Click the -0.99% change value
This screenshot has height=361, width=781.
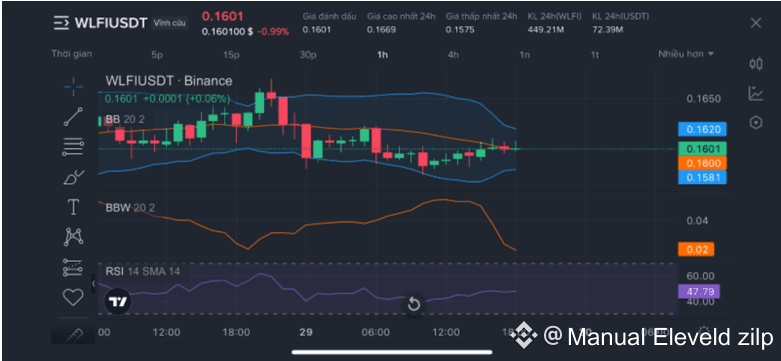coord(273,32)
